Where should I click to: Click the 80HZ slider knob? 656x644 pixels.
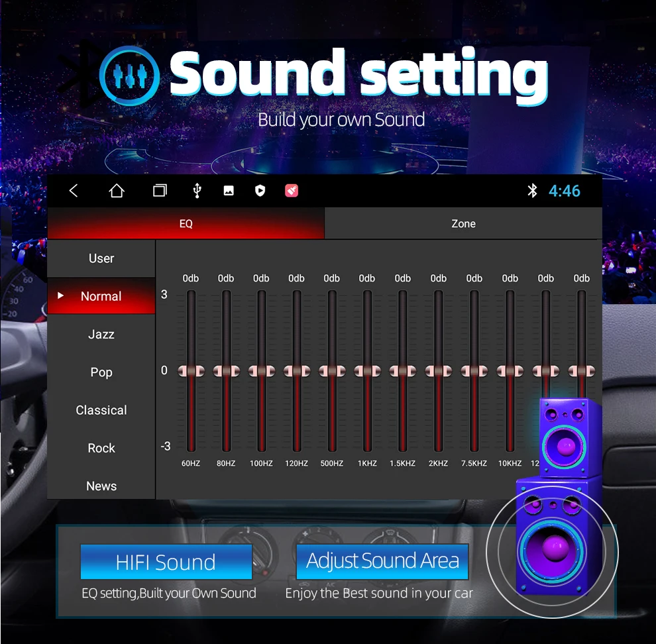(x=226, y=371)
